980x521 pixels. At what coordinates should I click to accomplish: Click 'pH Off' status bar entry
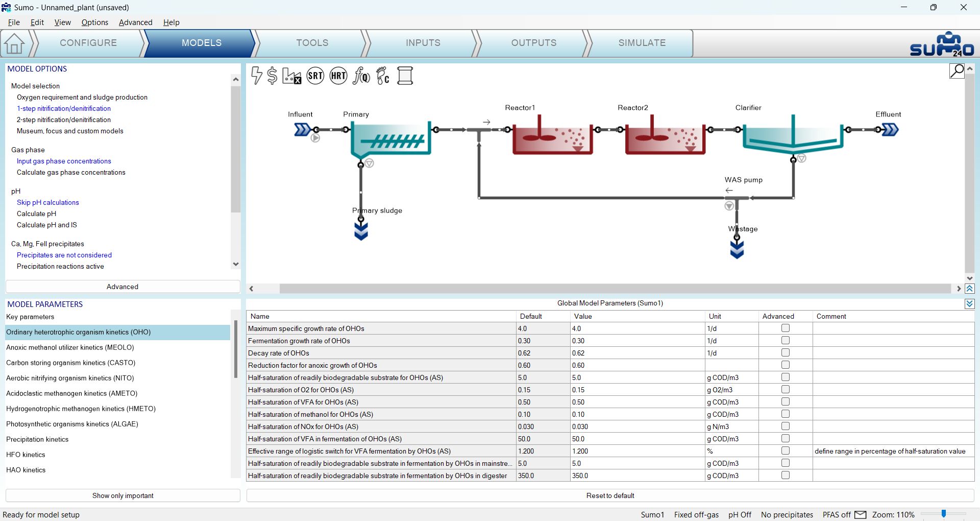[x=740, y=515]
